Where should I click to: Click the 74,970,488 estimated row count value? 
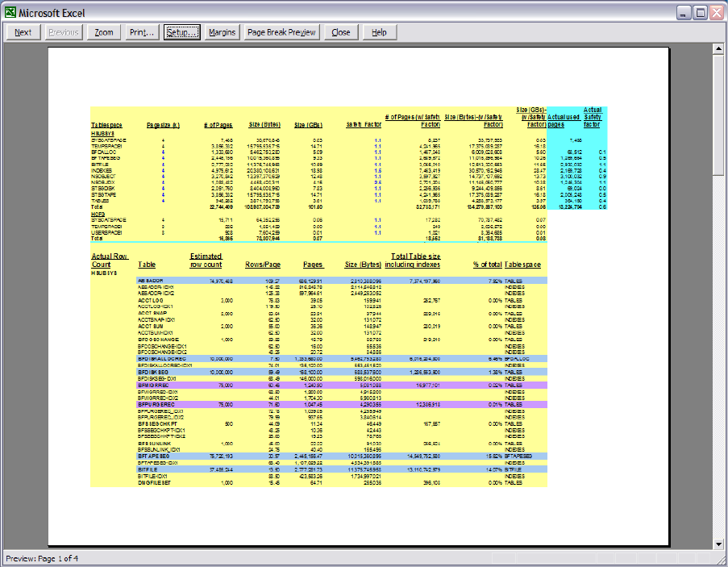point(221,281)
